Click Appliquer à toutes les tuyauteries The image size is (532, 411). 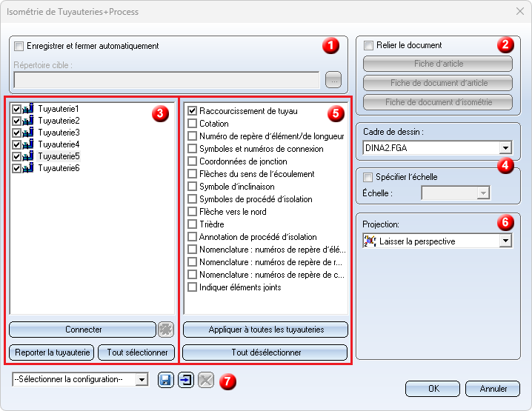click(x=266, y=330)
